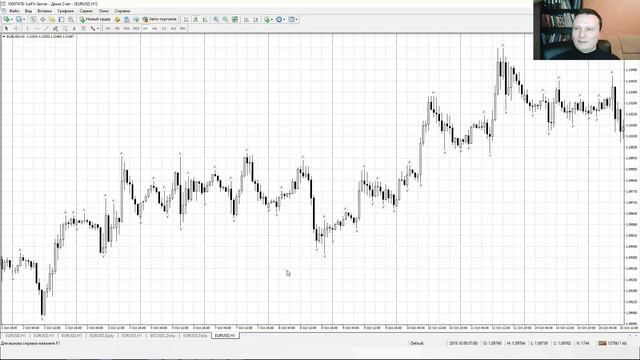Tile chart windows icon
640x360 pixels.
235,19
